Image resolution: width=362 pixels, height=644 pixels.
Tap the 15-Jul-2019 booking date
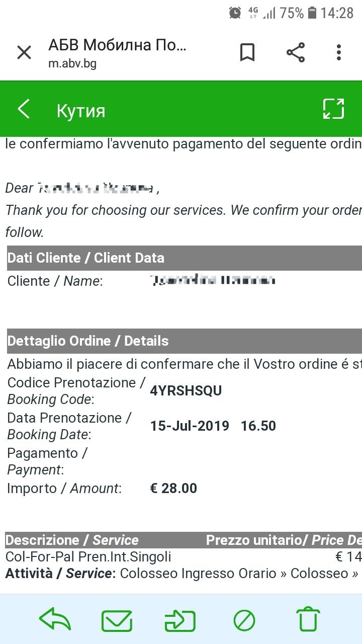coord(190,426)
